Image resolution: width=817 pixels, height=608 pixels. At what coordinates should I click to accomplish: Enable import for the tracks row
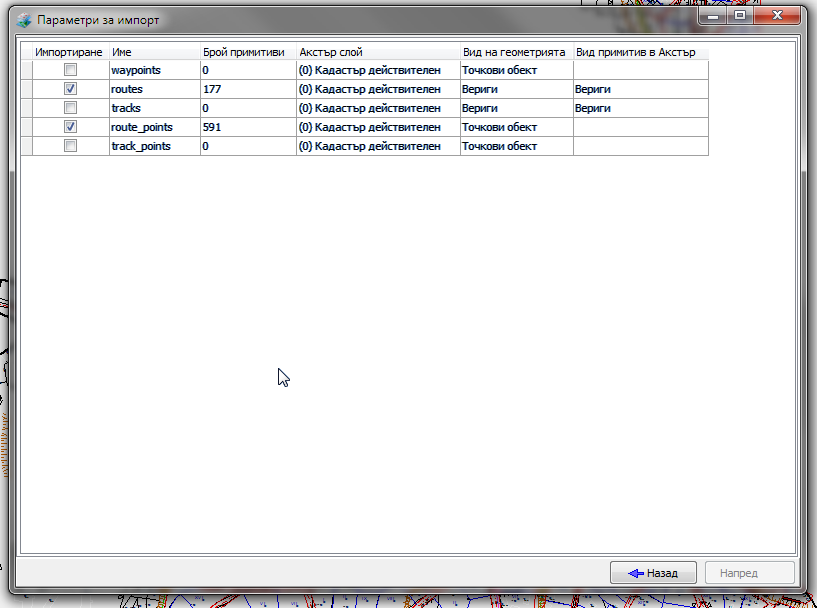click(70, 108)
